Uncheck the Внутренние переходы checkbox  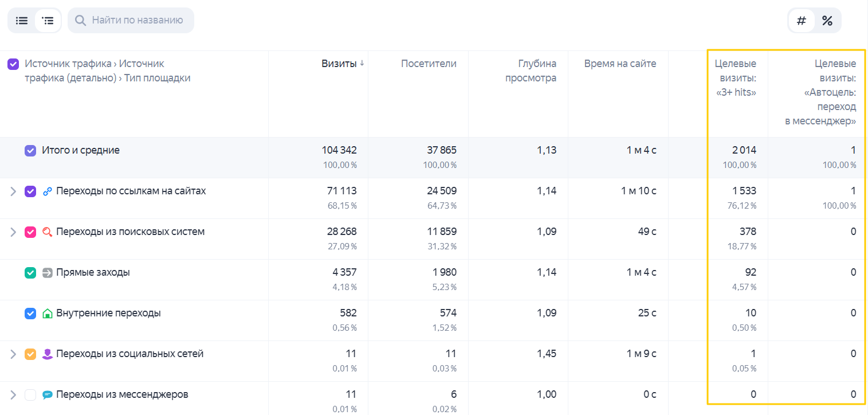point(30,314)
